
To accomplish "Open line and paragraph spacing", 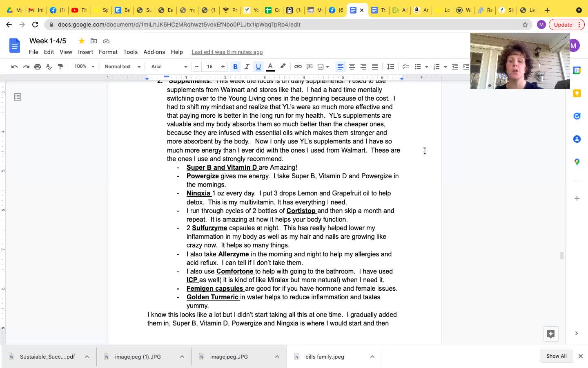I will click(x=390, y=67).
